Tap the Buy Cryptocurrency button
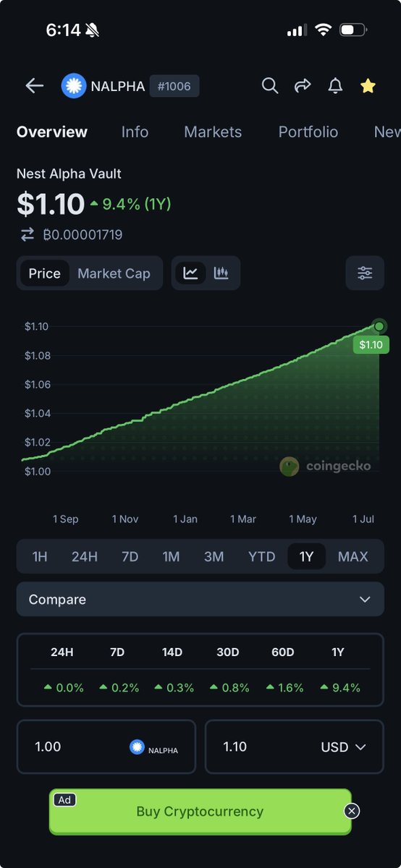The image size is (401, 868). point(200,812)
